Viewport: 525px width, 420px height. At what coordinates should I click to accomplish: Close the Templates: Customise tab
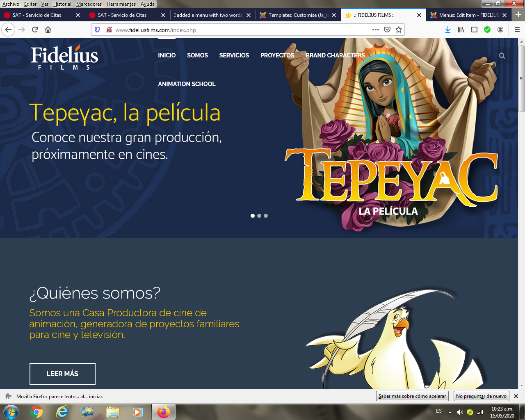coord(333,15)
